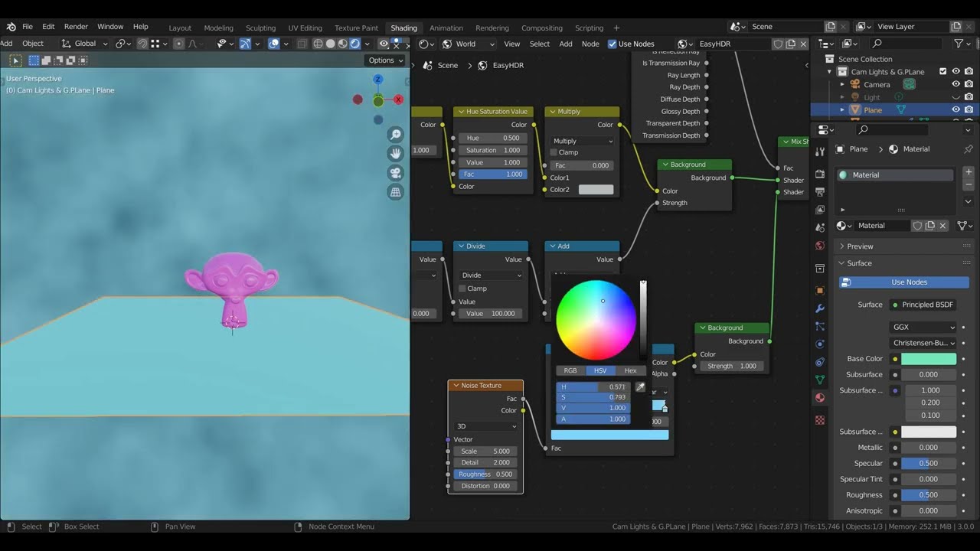Viewport: 980px width, 551px height.
Task: Click the camera view icon in the viewport
Action: point(395,173)
